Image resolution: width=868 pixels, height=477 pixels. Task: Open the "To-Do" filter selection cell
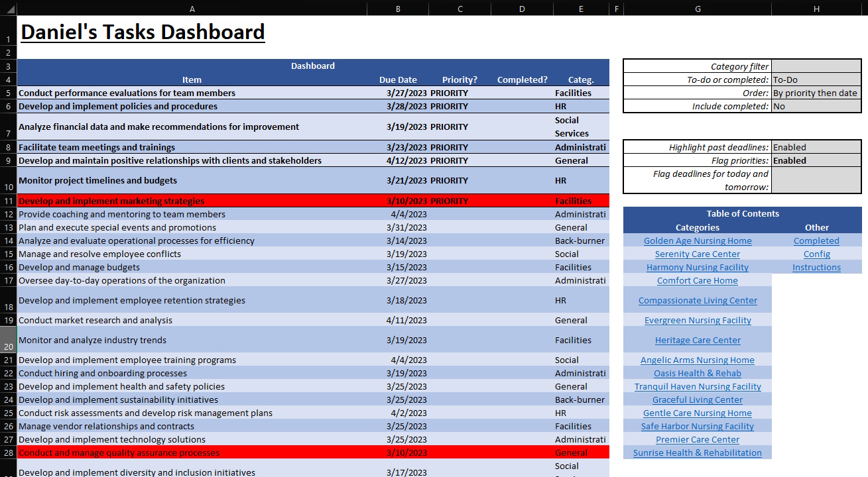[x=816, y=79]
